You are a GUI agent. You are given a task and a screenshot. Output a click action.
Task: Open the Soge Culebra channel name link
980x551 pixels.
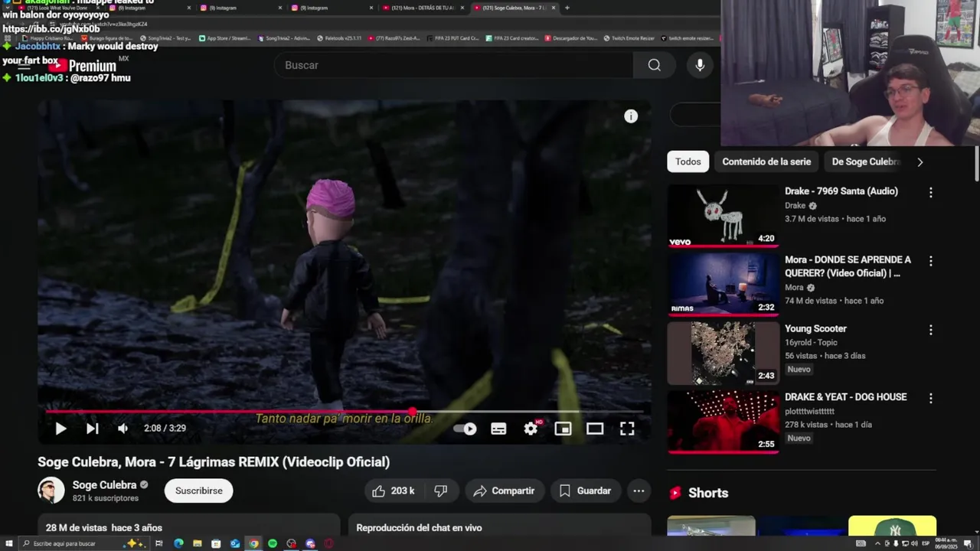point(104,485)
